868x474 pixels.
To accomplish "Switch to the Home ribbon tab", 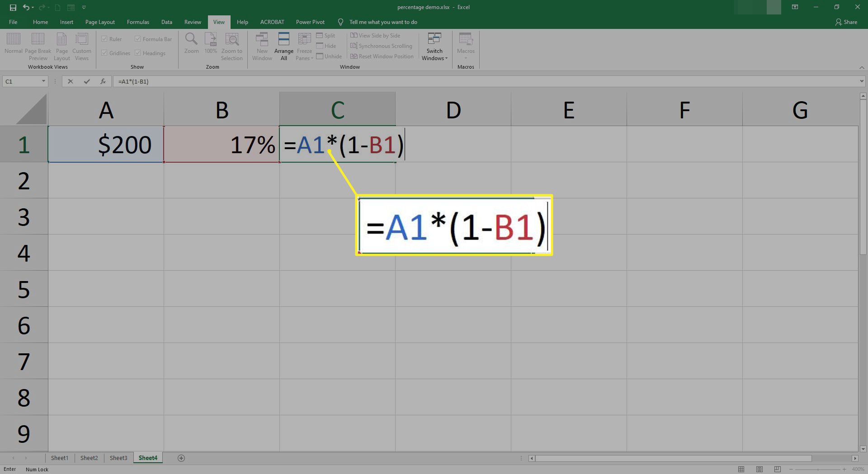I will (x=40, y=22).
